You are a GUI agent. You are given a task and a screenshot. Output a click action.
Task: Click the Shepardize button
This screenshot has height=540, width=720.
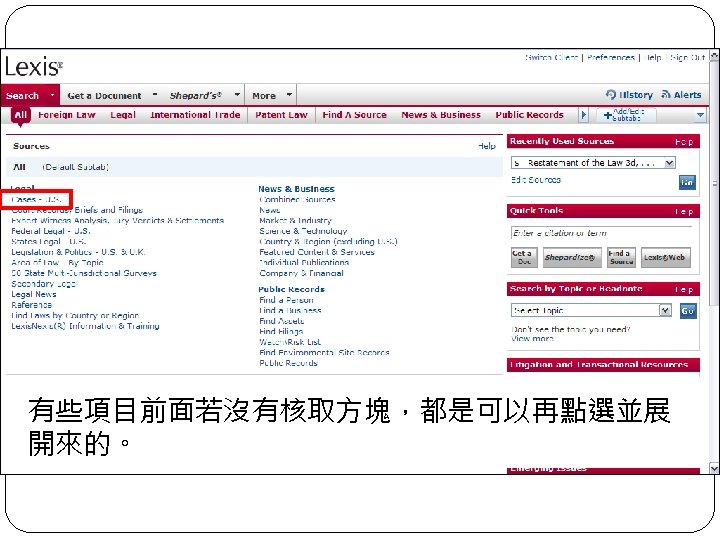click(x=572, y=258)
